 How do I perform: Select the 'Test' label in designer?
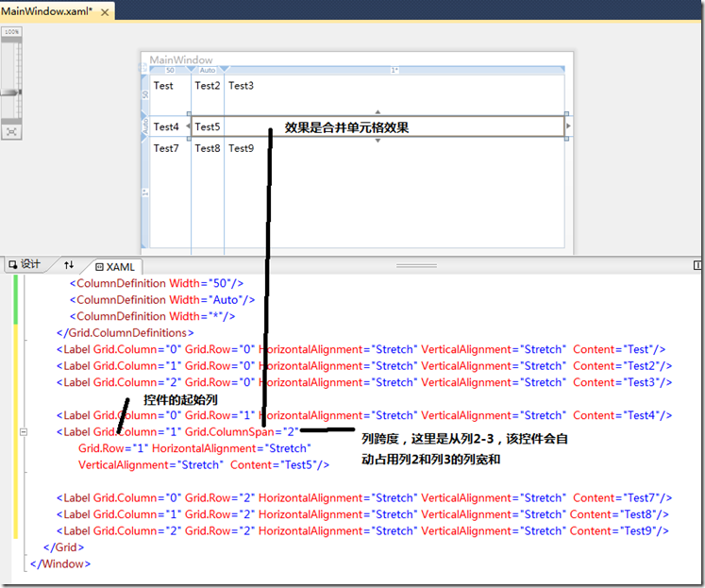(x=163, y=85)
